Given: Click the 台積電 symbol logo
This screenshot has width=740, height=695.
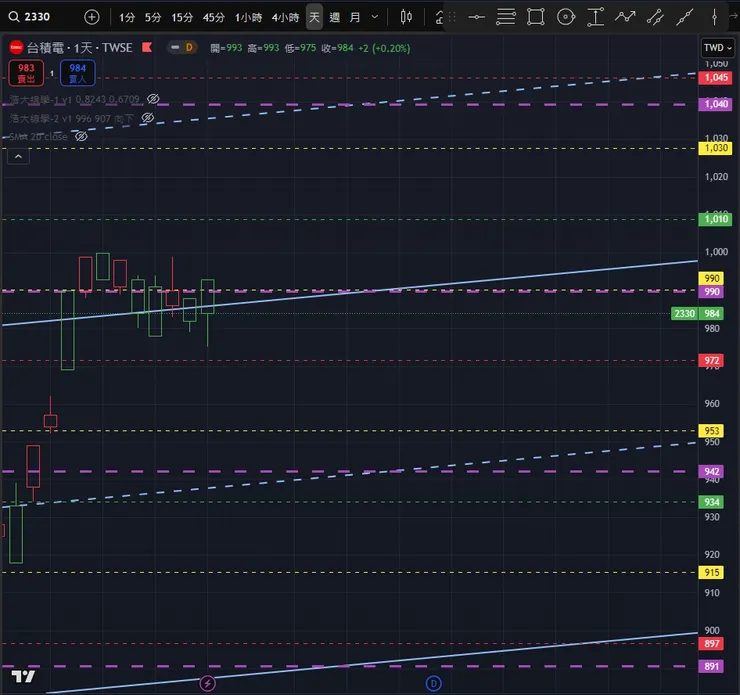Looking at the screenshot, I should pyautogui.click(x=17, y=47).
